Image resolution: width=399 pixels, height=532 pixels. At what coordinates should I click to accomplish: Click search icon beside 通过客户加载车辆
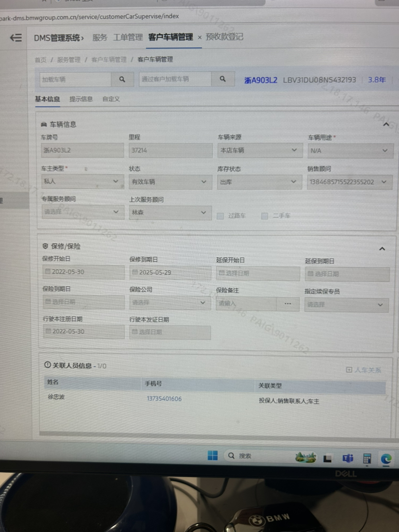(222, 79)
